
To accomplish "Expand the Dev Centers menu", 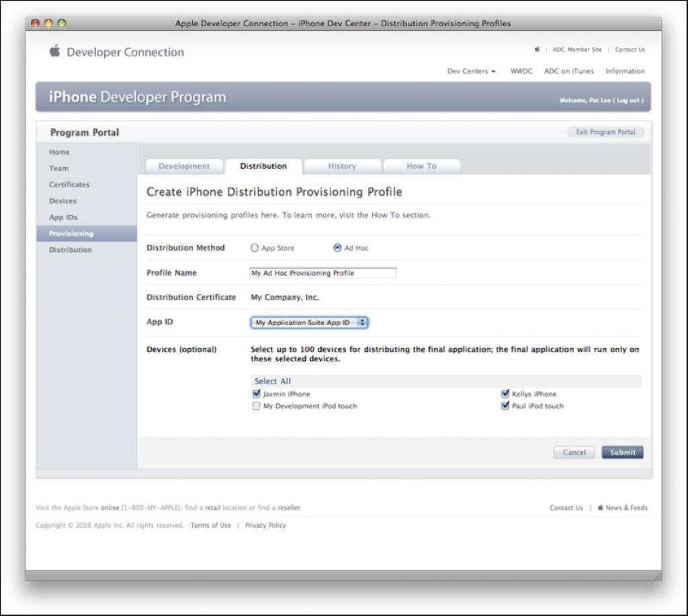I will [471, 71].
